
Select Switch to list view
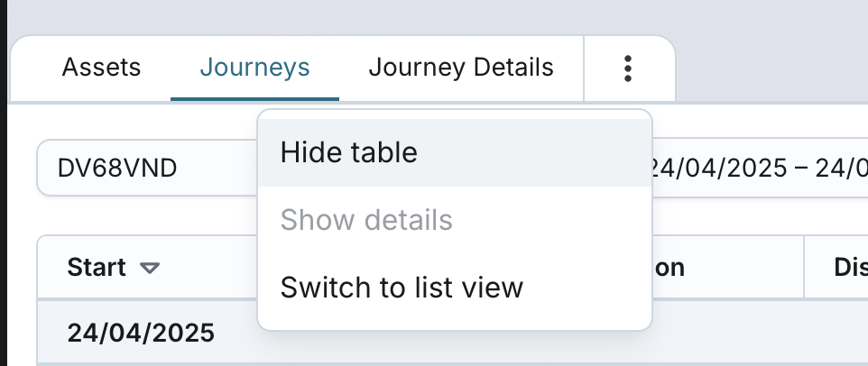[402, 288]
